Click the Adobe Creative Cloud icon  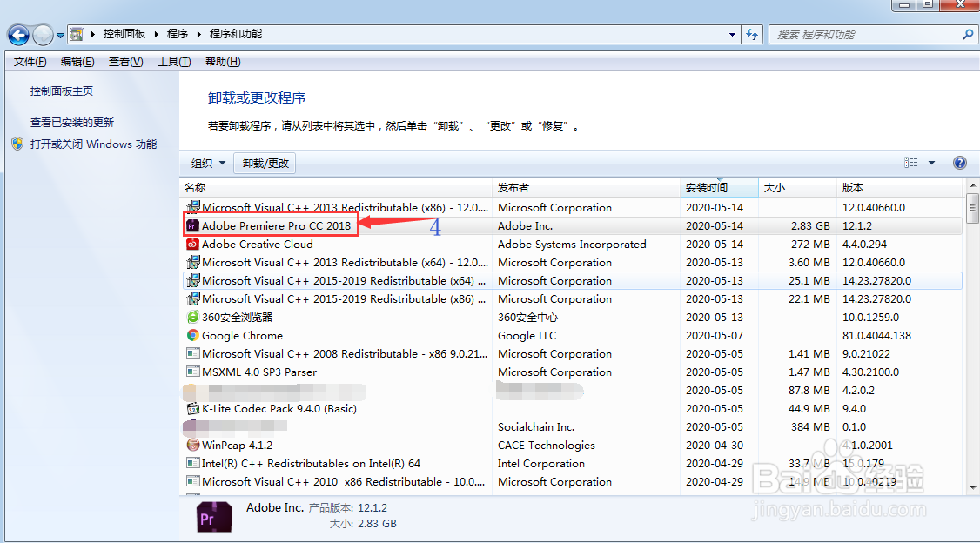click(192, 245)
